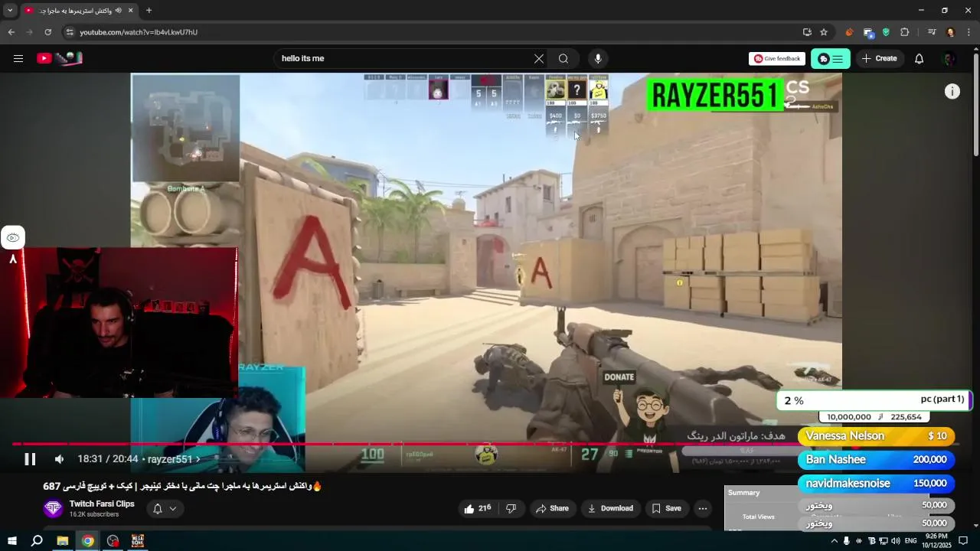Mute the video volume
Screen dimensions: 980x551
pyautogui.click(x=59, y=459)
